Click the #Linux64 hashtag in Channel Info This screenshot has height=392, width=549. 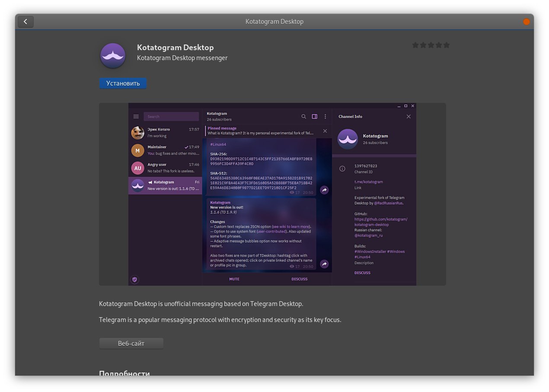(x=362, y=257)
